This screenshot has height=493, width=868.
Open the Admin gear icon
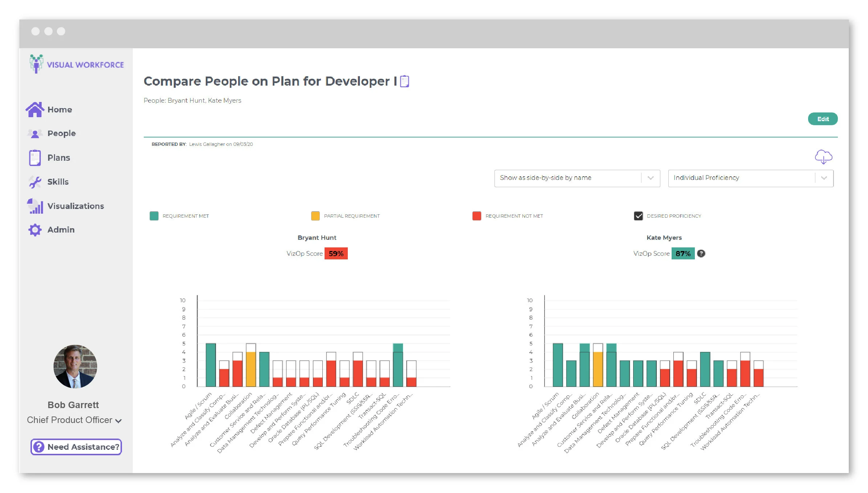pyautogui.click(x=34, y=230)
